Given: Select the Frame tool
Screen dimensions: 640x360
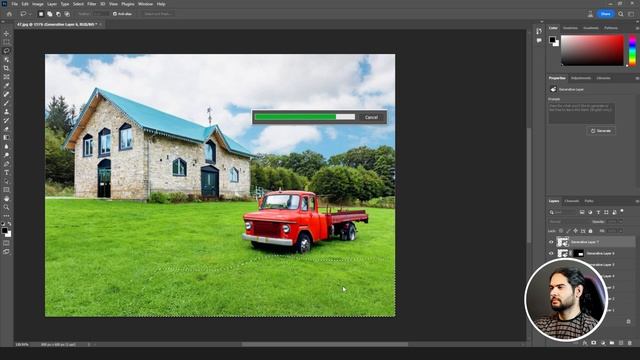Looking at the screenshot, I should pos(6,77).
